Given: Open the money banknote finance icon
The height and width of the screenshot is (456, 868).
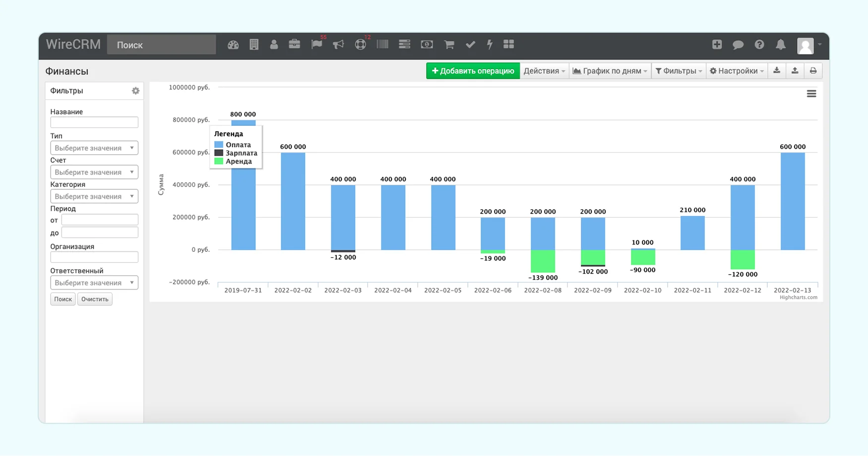Looking at the screenshot, I should pos(427,45).
